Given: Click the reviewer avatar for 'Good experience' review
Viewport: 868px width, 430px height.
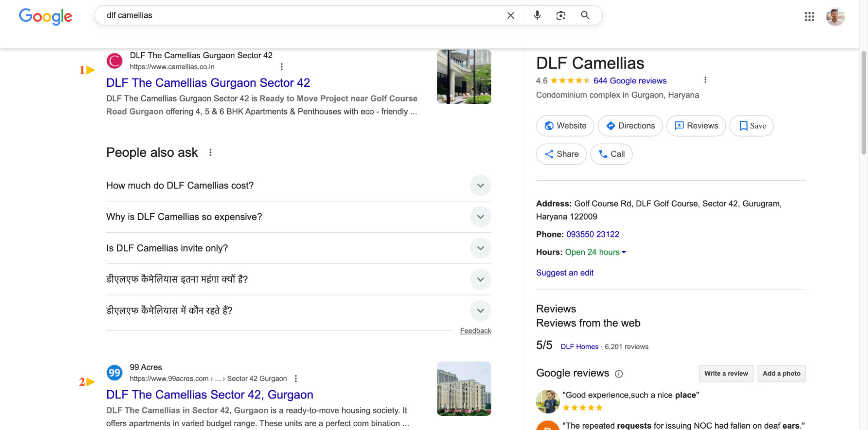Looking at the screenshot, I should point(548,401).
